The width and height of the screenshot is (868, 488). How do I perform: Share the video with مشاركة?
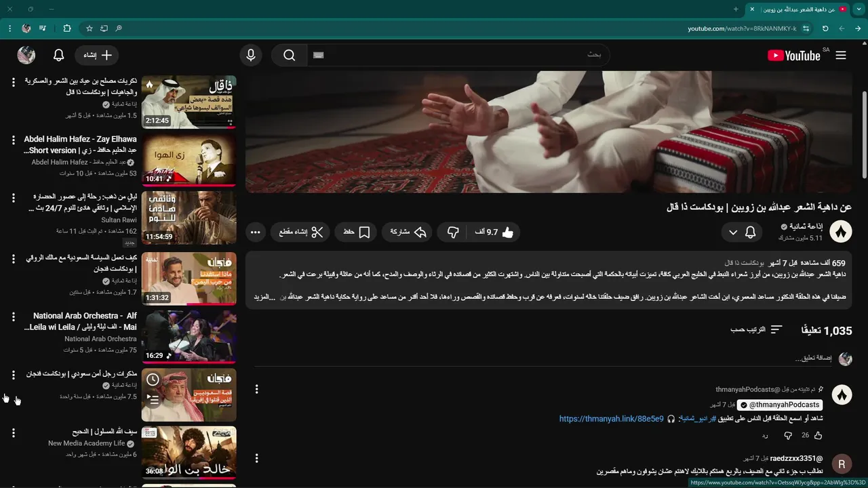[x=408, y=232]
